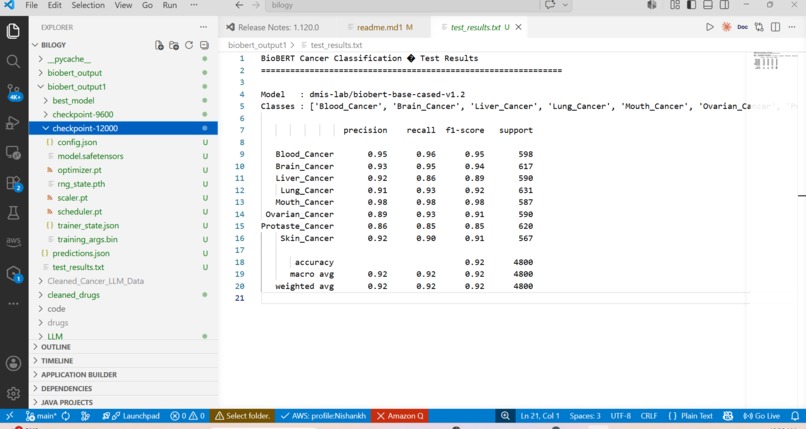The image size is (806, 429).
Task: Open predictions.json in Explorer
Action: tap(81, 253)
